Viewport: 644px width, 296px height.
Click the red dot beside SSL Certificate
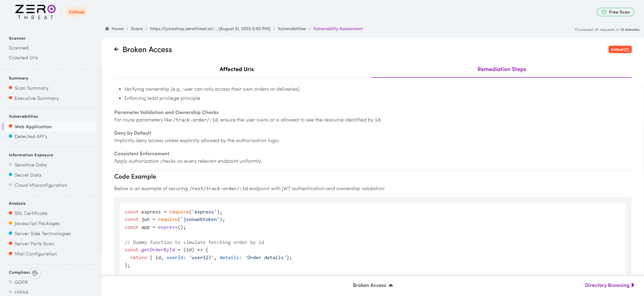[x=10, y=213]
